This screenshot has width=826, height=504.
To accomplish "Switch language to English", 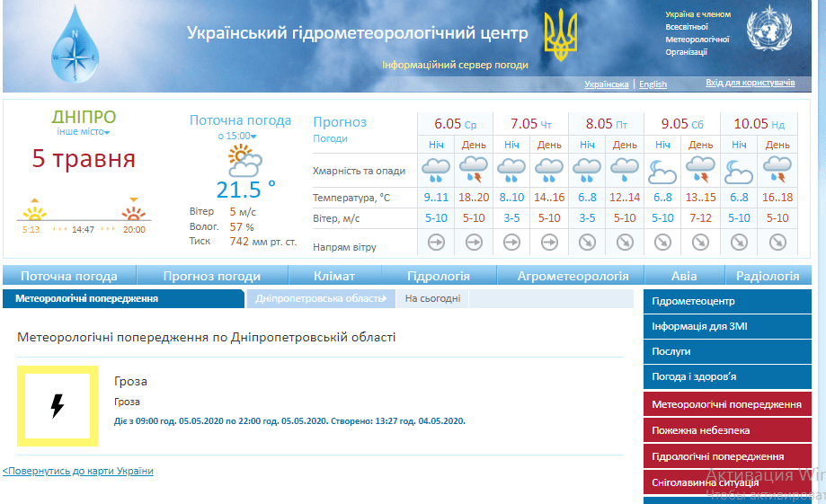I will [653, 84].
